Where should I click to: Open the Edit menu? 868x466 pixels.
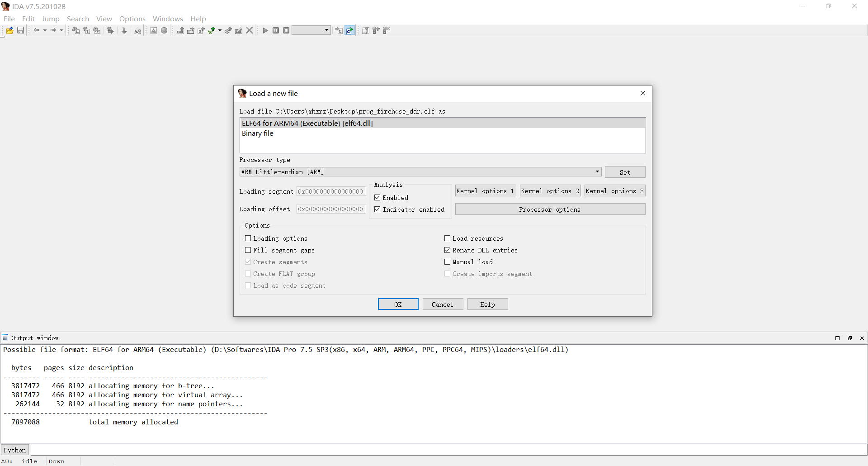(28, 19)
